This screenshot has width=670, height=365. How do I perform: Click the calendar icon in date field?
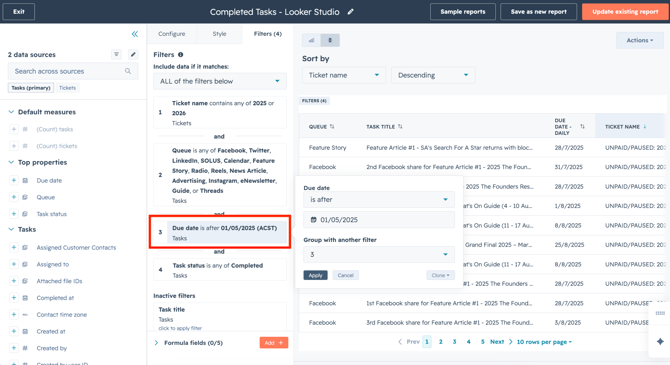tap(313, 220)
